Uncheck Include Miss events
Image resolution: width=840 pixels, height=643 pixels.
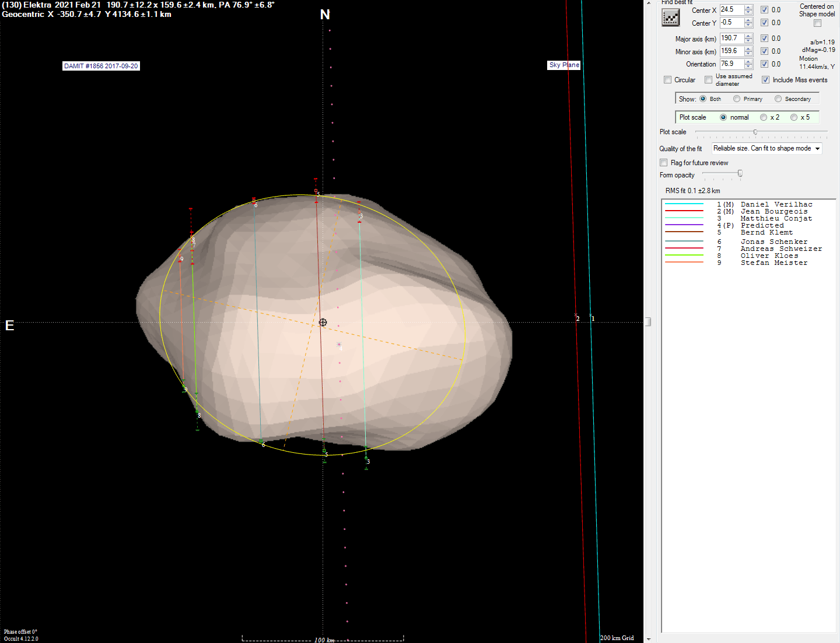point(765,80)
